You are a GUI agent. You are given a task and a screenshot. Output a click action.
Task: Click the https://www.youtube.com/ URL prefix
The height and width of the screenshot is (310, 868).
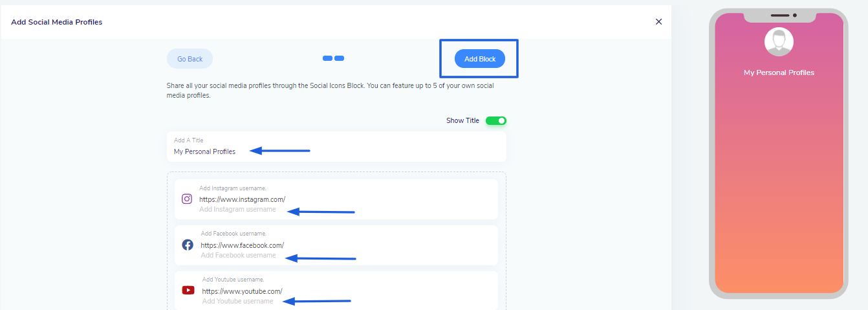tap(242, 291)
